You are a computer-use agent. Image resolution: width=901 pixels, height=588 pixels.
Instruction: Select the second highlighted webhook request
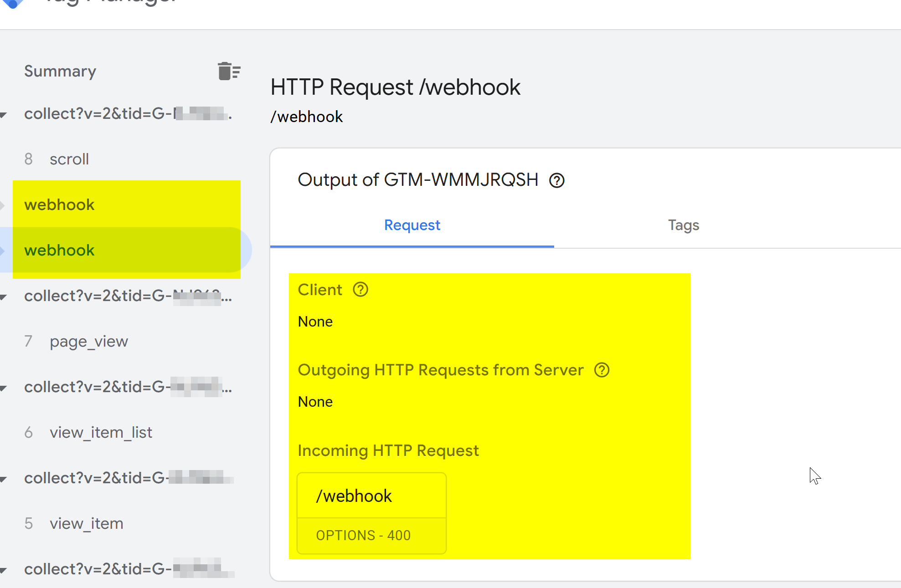coord(59,250)
